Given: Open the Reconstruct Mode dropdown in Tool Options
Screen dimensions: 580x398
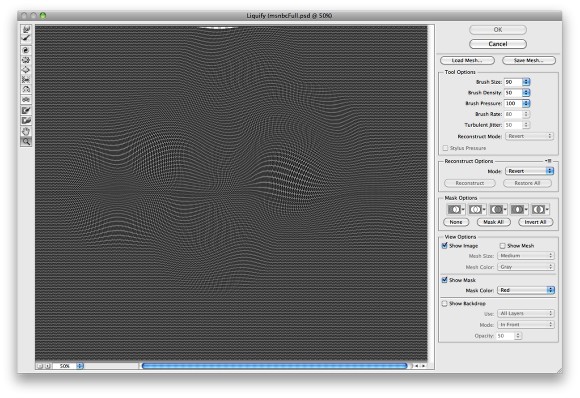Looking at the screenshot, I should 529,136.
